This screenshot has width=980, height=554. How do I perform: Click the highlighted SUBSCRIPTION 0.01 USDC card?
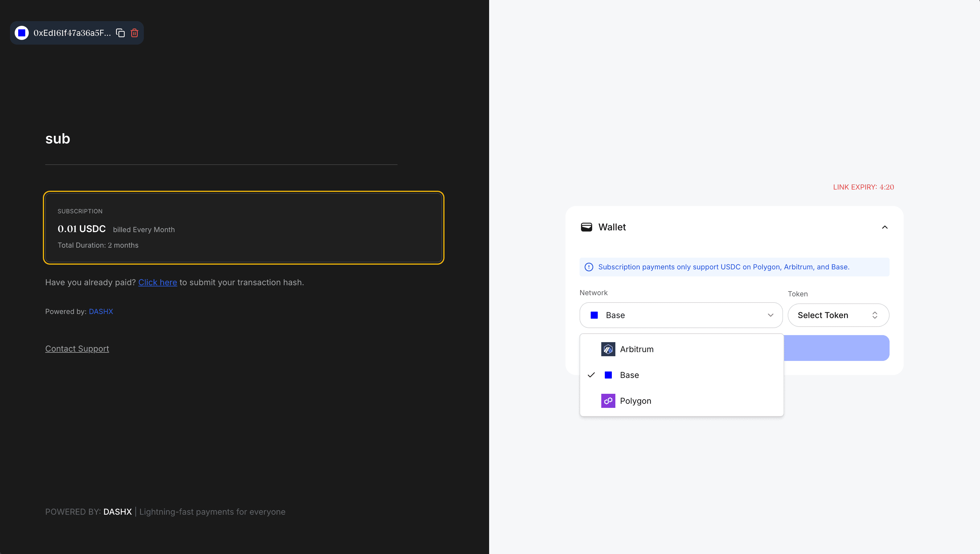point(244,227)
